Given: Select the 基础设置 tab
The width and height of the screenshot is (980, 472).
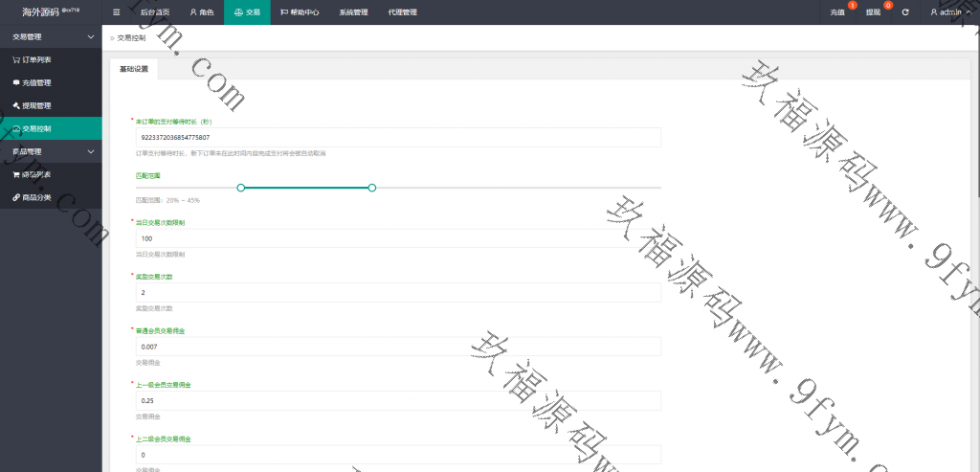Looking at the screenshot, I should [x=134, y=69].
